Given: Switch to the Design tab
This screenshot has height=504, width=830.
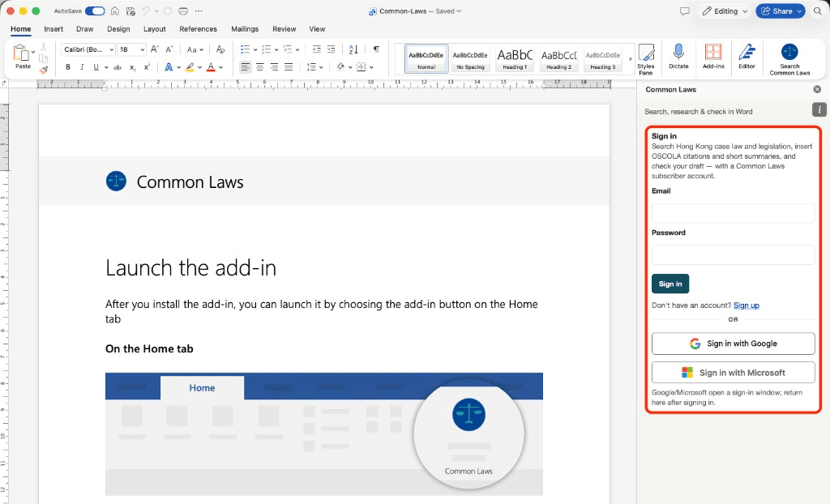Looking at the screenshot, I should pos(118,29).
